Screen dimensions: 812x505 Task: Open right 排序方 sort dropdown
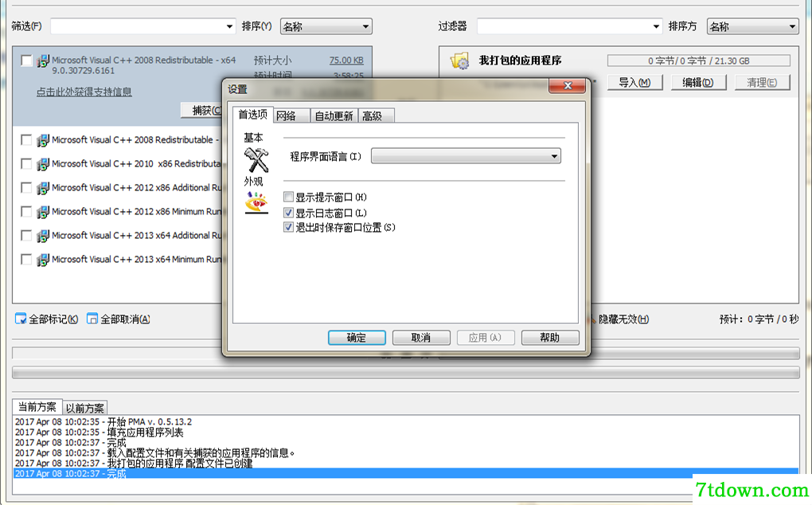point(752,26)
